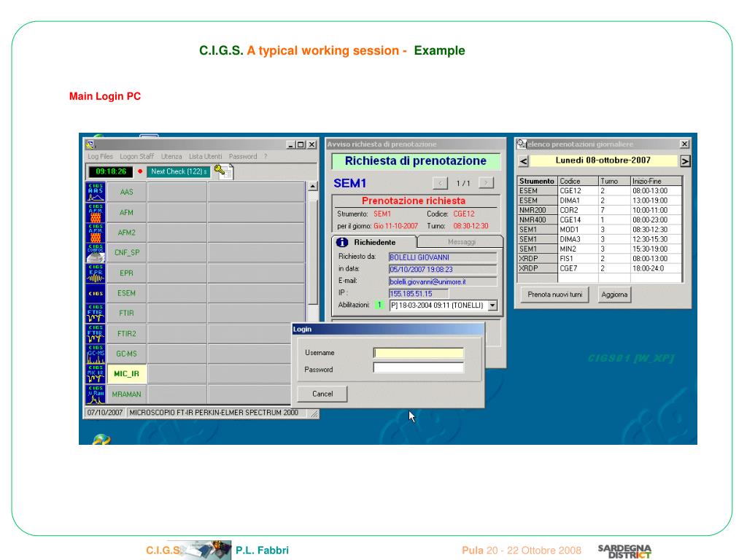
Task: Open the Log Files menu
Action: 100,156
